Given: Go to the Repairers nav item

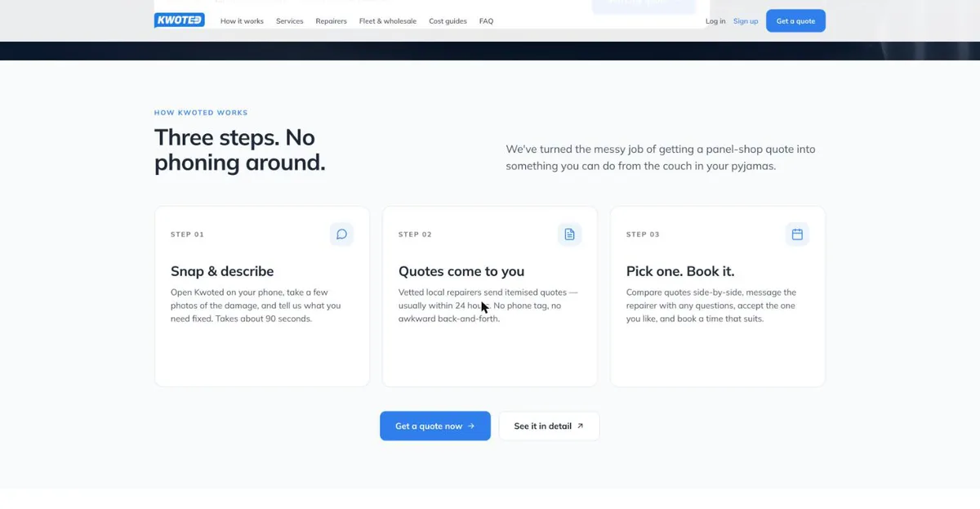Looking at the screenshot, I should click(x=331, y=21).
